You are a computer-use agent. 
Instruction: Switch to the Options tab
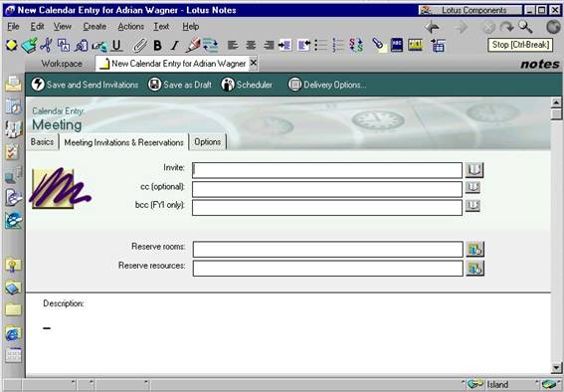pyautogui.click(x=208, y=141)
